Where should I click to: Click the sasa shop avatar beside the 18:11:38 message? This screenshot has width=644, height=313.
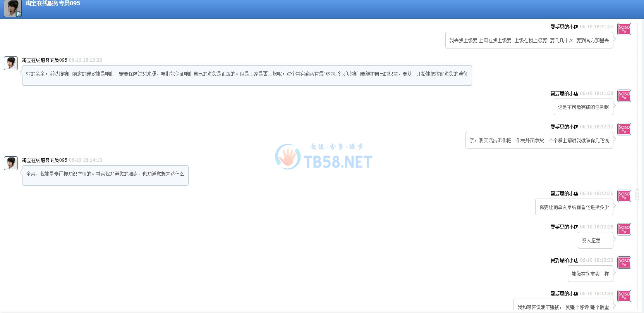pyautogui.click(x=624, y=96)
